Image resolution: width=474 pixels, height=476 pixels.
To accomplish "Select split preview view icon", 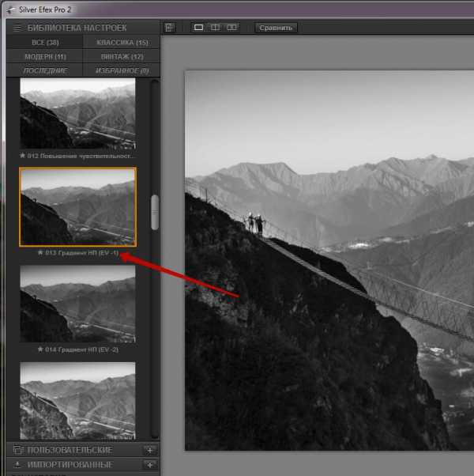I will (215, 28).
